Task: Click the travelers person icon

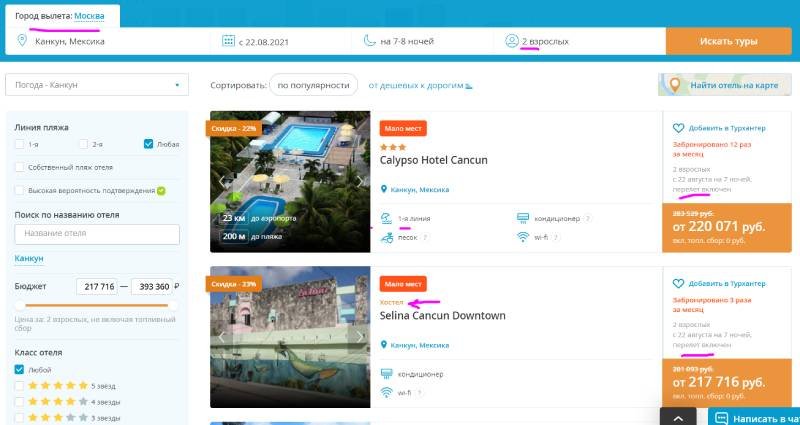Action: [512, 41]
